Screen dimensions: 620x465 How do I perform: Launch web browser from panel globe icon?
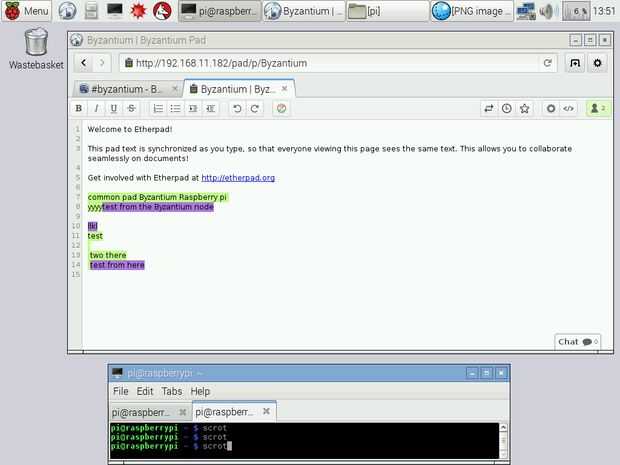tap(67, 11)
